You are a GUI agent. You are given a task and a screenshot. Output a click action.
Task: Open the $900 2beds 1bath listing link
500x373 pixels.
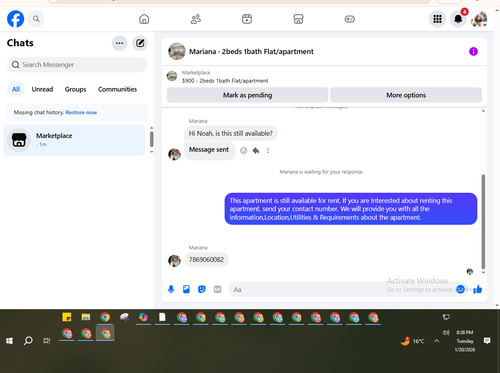(225, 81)
